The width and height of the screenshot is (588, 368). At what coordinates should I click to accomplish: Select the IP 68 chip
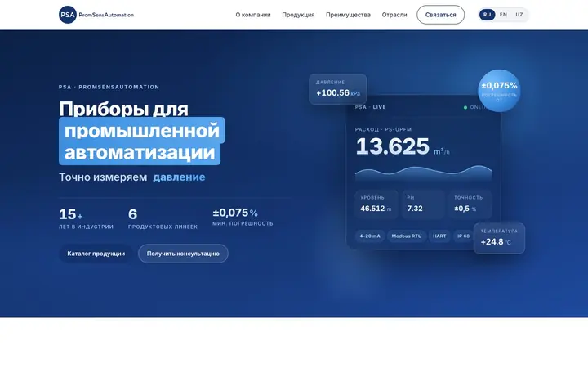[x=464, y=236]
